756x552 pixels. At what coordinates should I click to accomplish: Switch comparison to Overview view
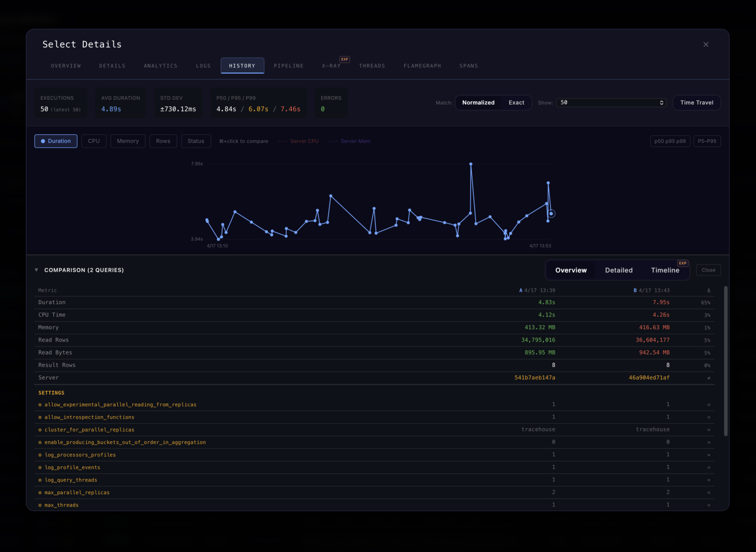pos(571,270)
